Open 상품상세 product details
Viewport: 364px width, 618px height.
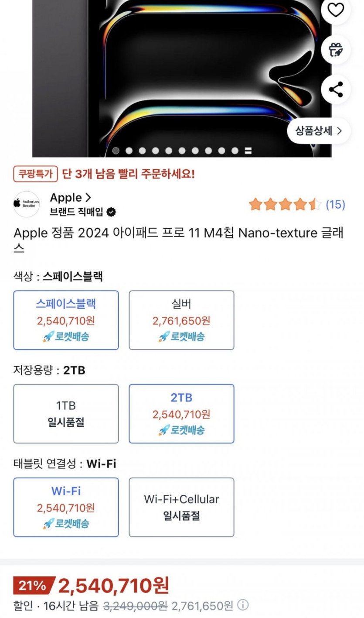click(x=319, y=130)
